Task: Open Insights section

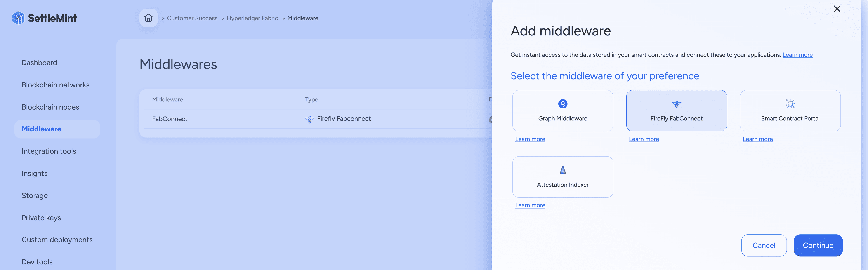Action: click(x=35, y=173)
